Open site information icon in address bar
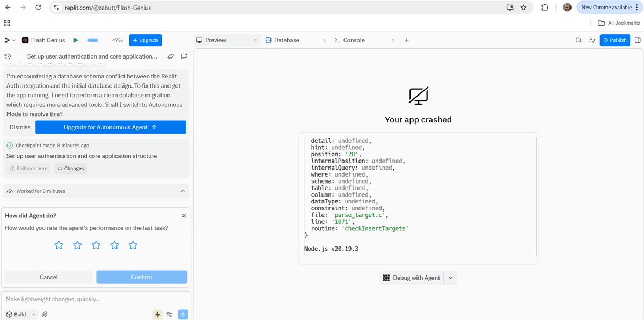Screen dimensions: 644x320 [56, 8]
